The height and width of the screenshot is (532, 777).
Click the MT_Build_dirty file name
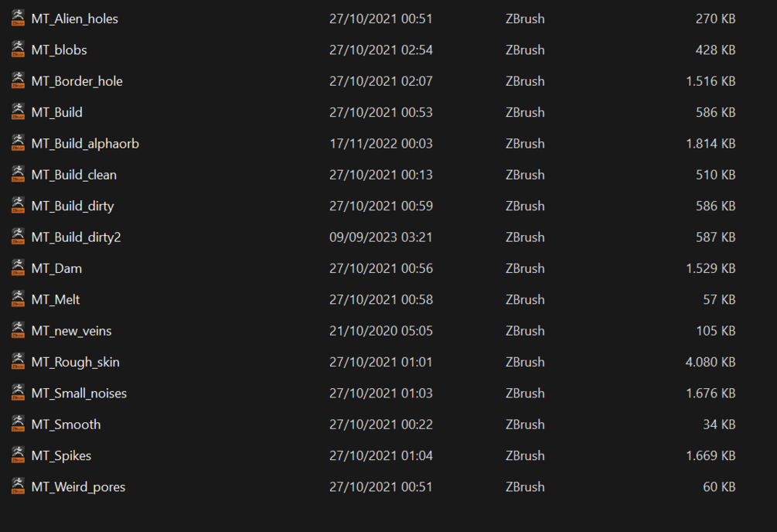[72, 206]
